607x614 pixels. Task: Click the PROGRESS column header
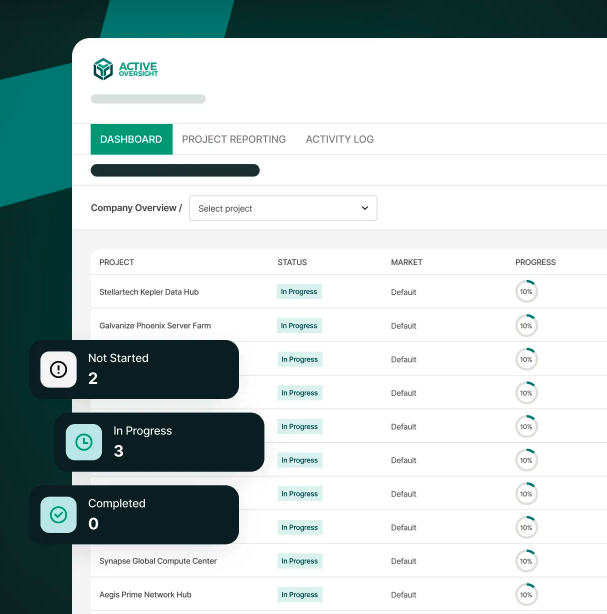click(535, 262)
